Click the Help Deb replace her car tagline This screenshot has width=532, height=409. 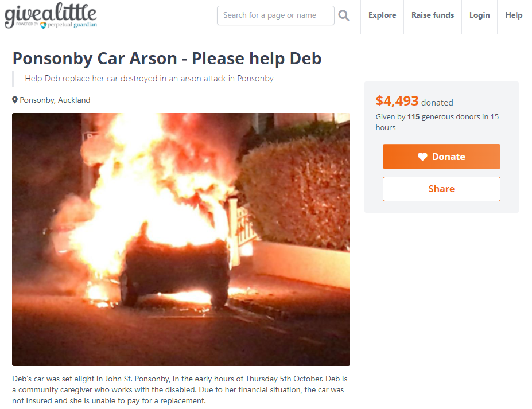coord(150,79)
